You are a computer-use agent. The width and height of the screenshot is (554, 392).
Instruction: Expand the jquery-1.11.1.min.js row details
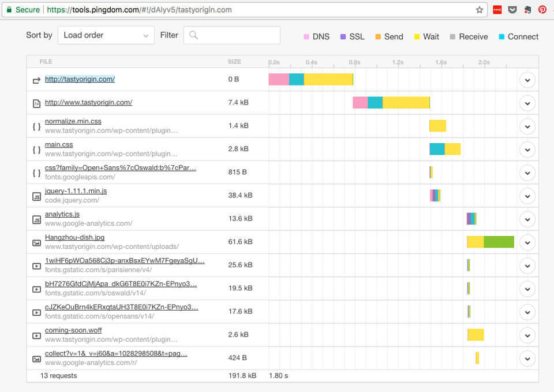[527, 196]
